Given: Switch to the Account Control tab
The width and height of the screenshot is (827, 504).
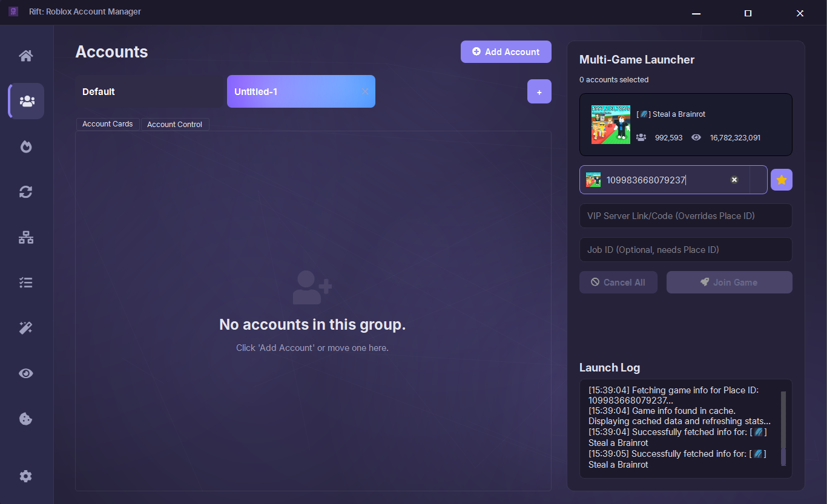Looking at the screenshot, I should 175,124.
